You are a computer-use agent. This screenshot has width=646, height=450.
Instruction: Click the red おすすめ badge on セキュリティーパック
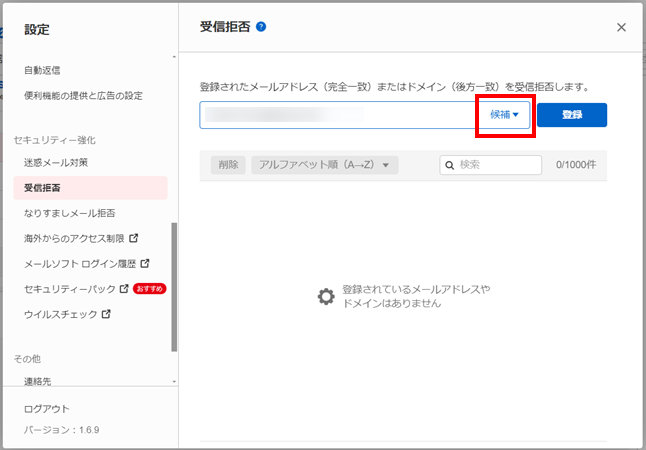[x=149, y=289]
